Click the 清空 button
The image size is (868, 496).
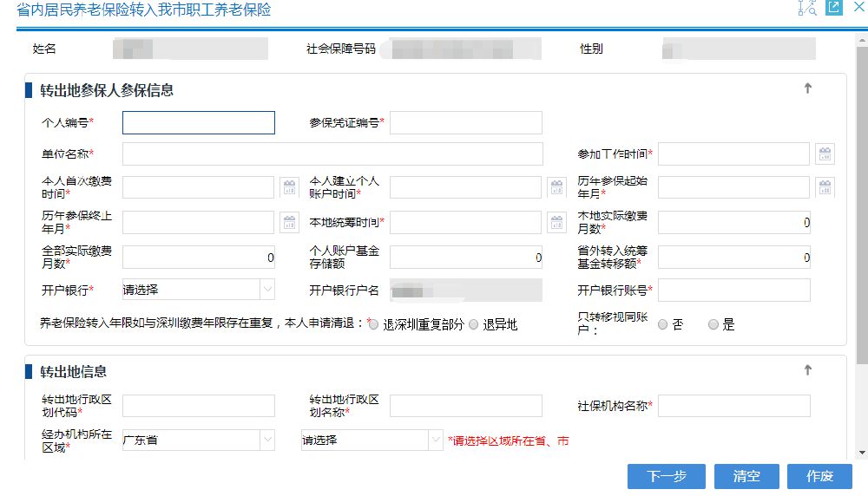coord(746,476)
